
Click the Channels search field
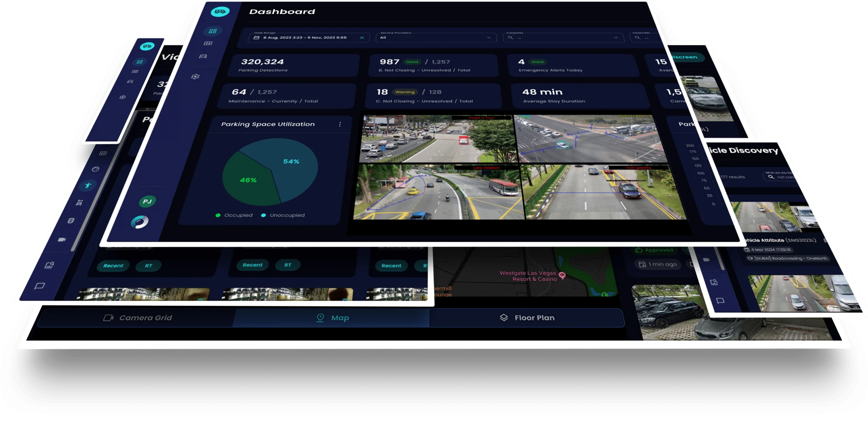(x=646, y=38)
